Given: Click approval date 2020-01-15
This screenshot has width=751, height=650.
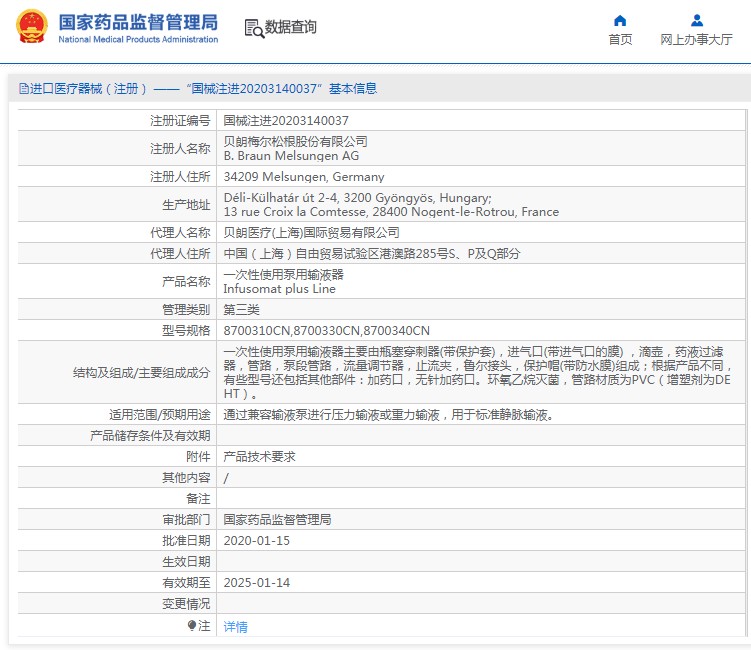Looking at the screenshot, I should pyautogui.click(x=257, y=540).
